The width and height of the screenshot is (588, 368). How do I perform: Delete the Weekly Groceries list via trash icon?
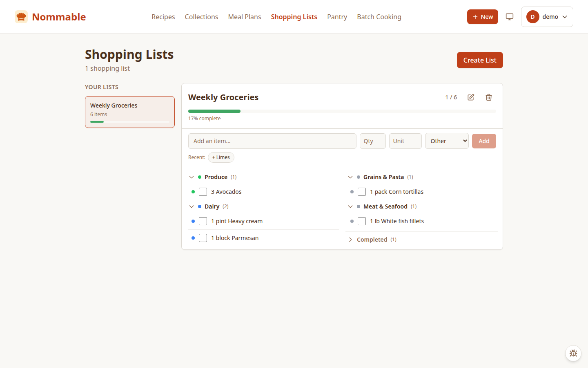(489, 97)
